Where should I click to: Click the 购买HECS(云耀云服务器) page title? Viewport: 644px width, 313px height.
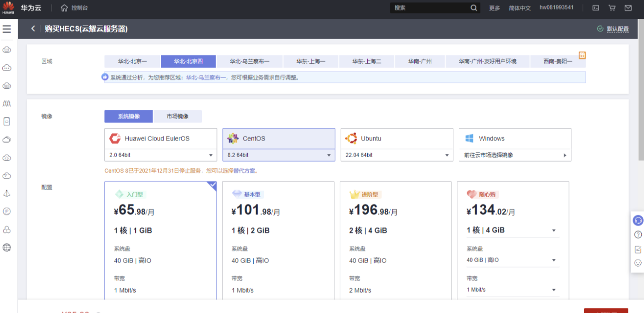[86, 29]
